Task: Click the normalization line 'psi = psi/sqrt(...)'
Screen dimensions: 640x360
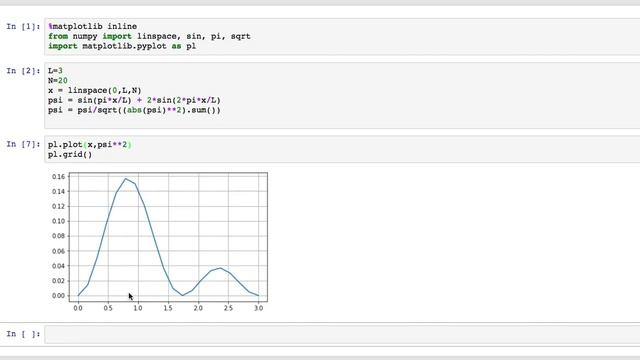Action: [134, 110]
